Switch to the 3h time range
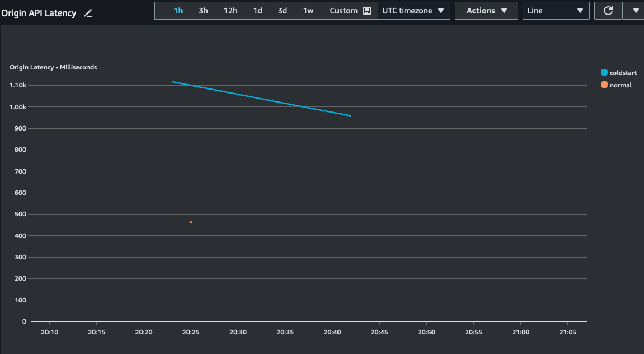The width and height of the screenshot is (644, 354). (x=203, y=10)
